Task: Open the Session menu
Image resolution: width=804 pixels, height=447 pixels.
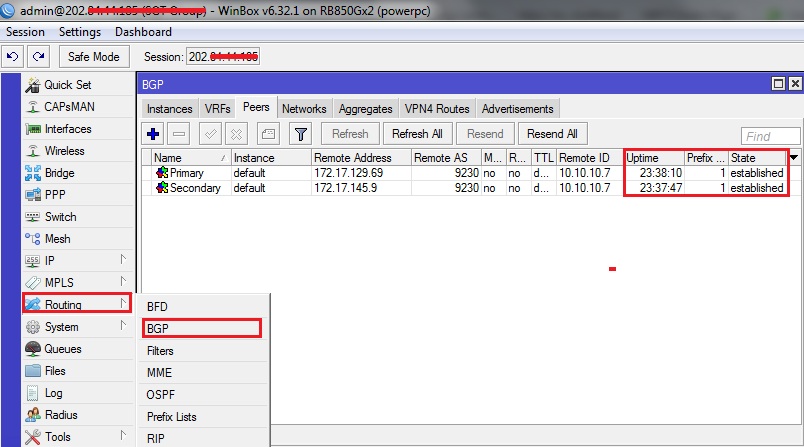Action: click(x=25, y=32)
